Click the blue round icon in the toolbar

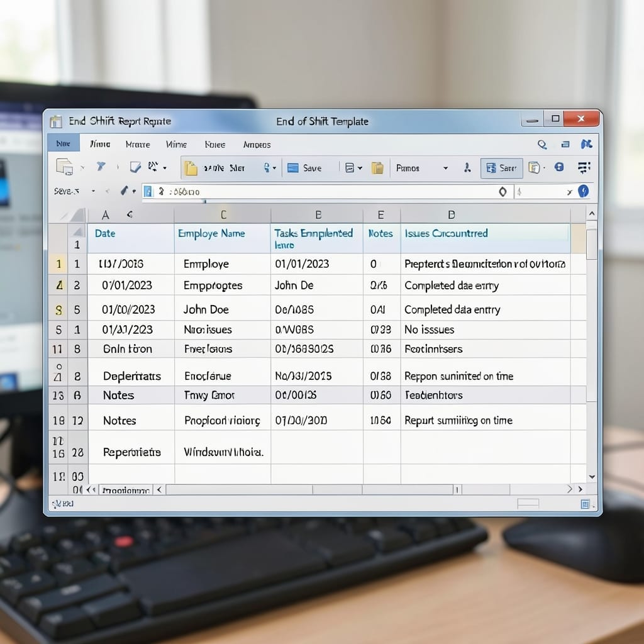click(x=559, y=167)
